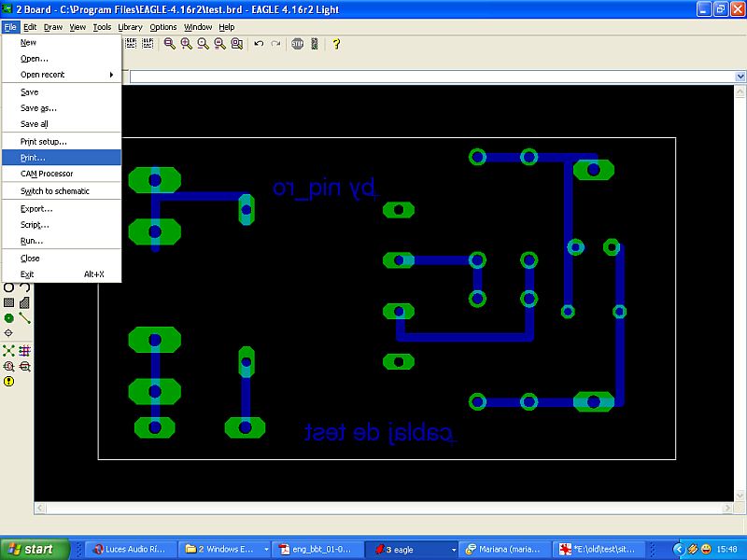Open the Options menu
The image size is (747, 560).
(163, 27)
